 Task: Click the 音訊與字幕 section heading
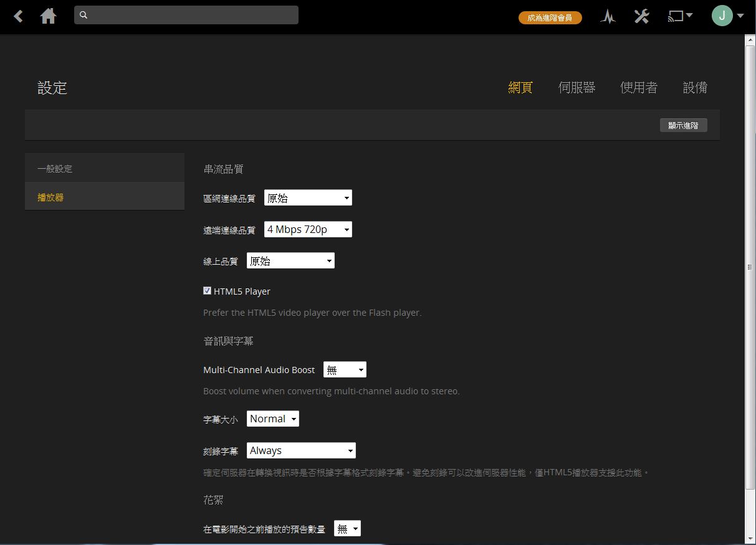coord(228,341)
